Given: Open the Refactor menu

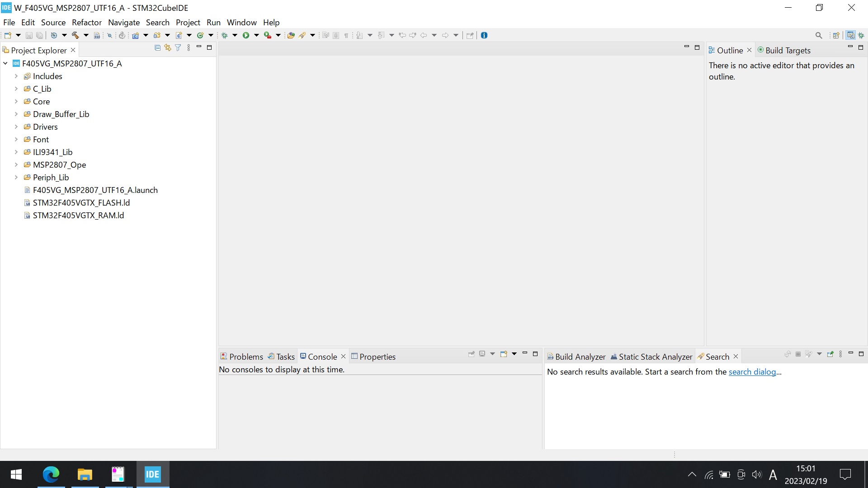Looking at the screenshot, I should click(x=87, y=22).
